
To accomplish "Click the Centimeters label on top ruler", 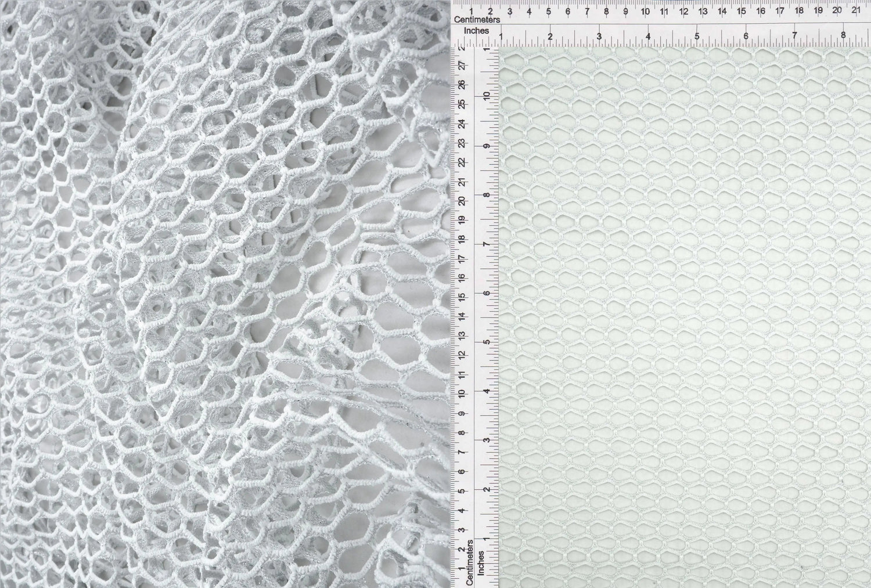I will 476,19.
